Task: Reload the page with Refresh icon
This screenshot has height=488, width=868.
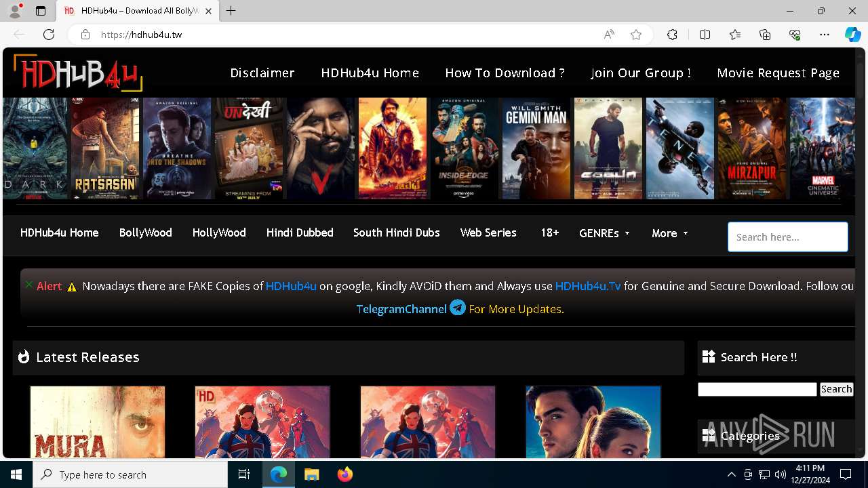Action: [x=49, y=35]
